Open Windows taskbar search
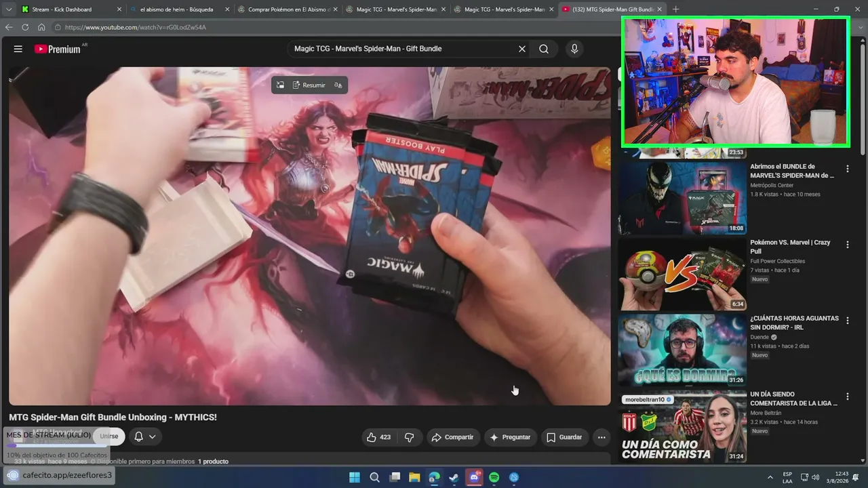 pyautogui.click(x=374, y=477)
